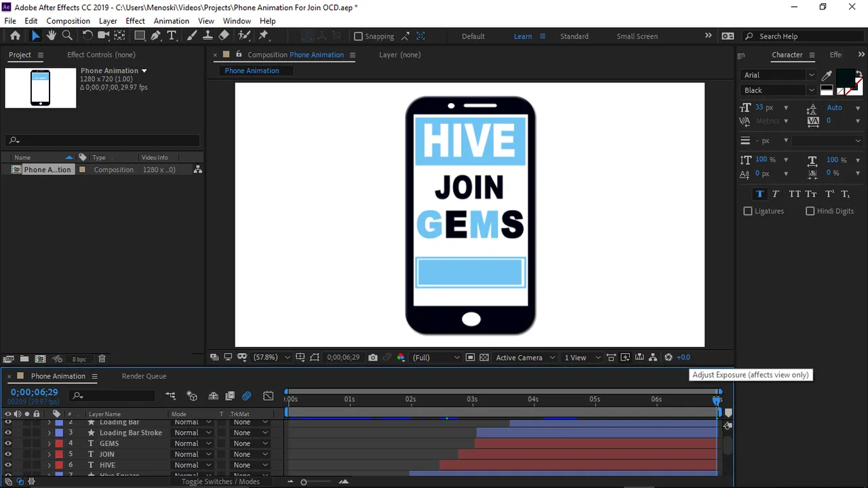
Task: Select the Puppet Pin tool
Action: click(264, 36)
